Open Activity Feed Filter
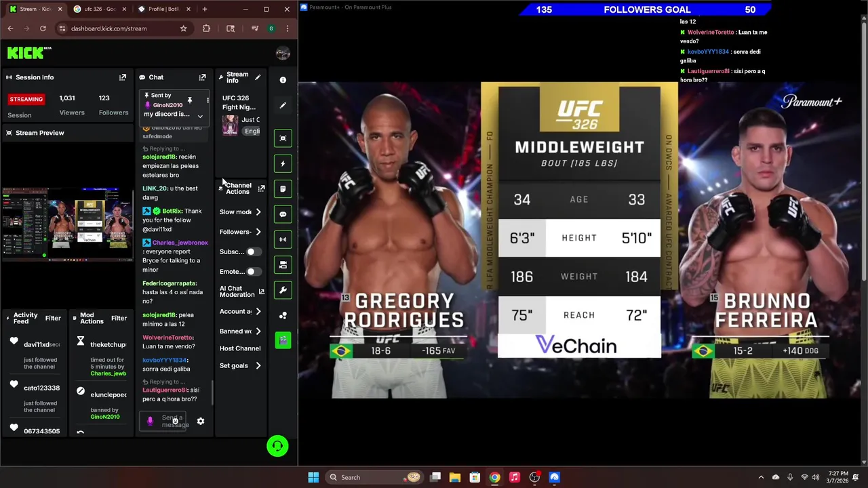This screenshot has height=488, width=868. tap(53, 318)
